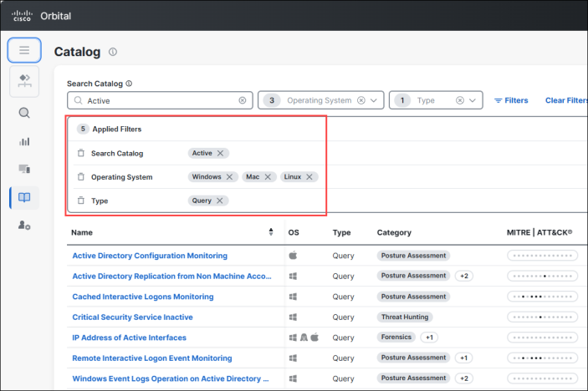The image size is (588, 391).
Task: Click MITRE ATT&CK indicator for Active Directory Replication
Action: (543, 276)
